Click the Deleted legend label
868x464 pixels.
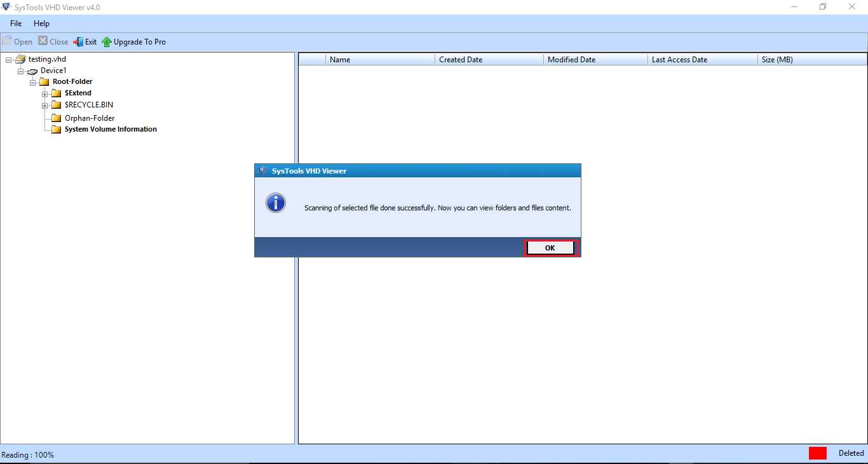(851, 453)
